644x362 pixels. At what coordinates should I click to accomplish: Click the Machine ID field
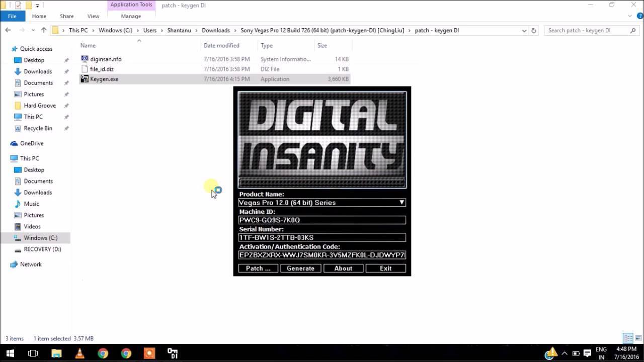[x=322, y=220]
